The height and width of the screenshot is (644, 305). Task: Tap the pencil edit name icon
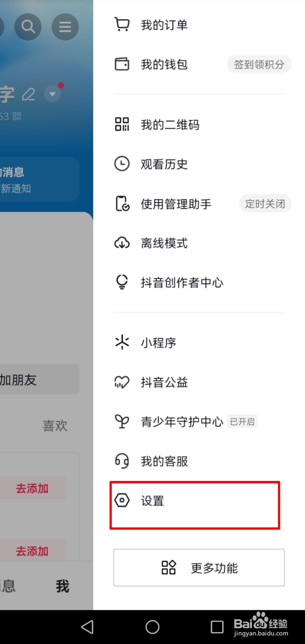click(x=28, y=95)
